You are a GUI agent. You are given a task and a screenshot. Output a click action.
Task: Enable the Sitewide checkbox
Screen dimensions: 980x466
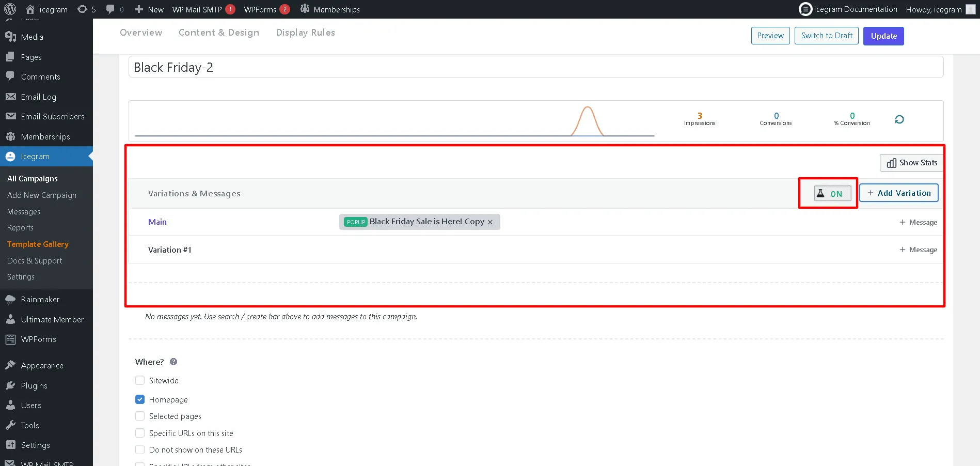[x=140, y=380]
